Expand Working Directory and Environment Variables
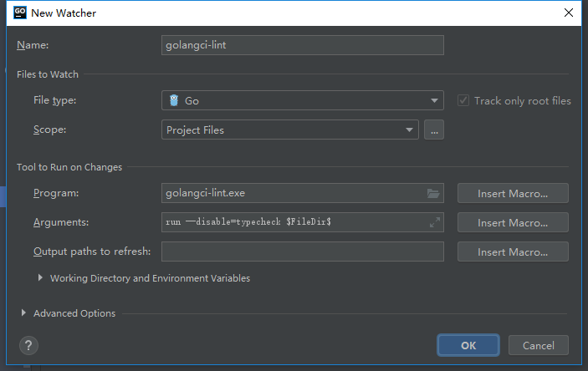The height and width of the screenshot is (371, 588). tap(40, 278)
